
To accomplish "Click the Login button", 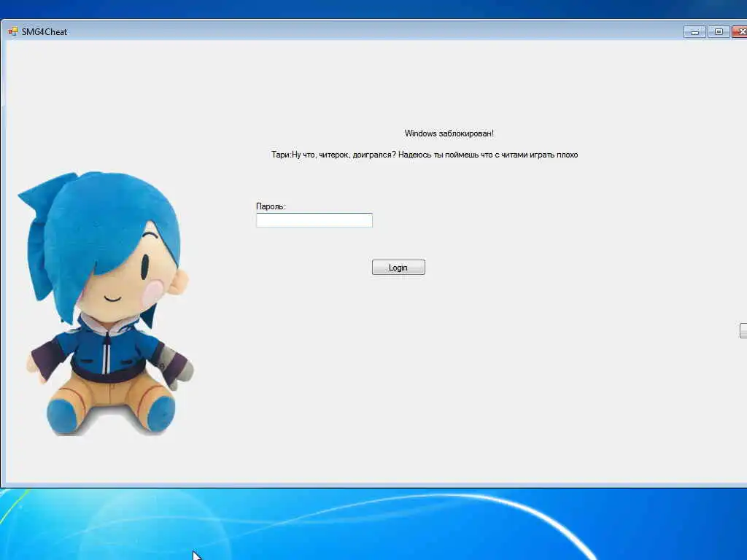I will point(398,267).
